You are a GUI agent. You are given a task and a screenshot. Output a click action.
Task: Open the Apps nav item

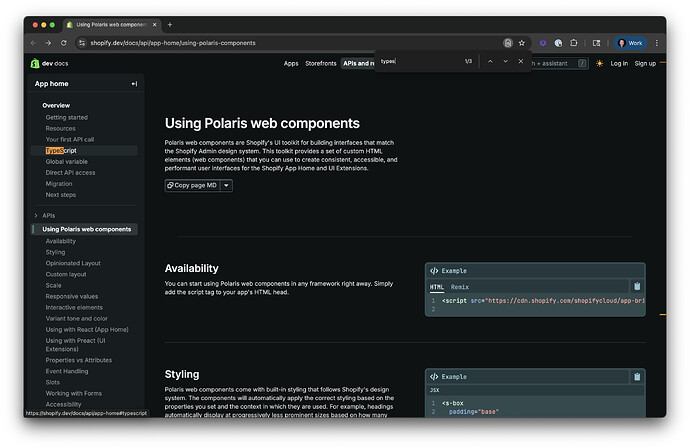[291, 63]
